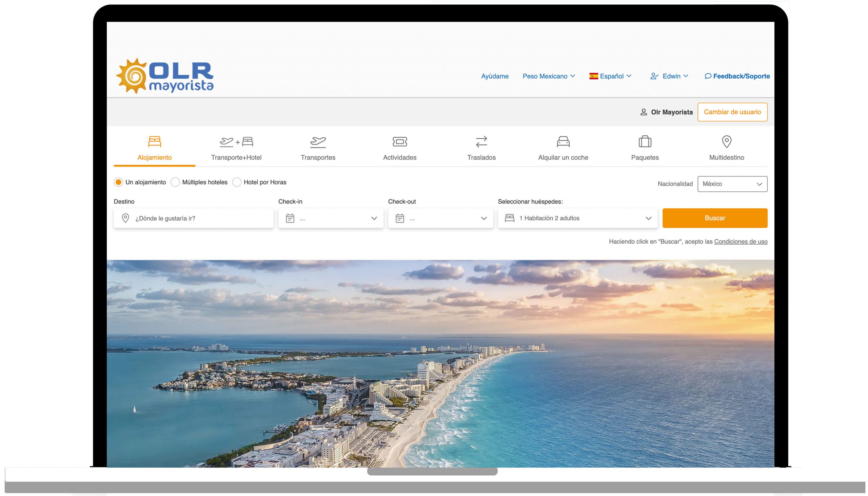Click the Alquilar un coche car icon
The image size is (868, 496).
click(563, 141)
